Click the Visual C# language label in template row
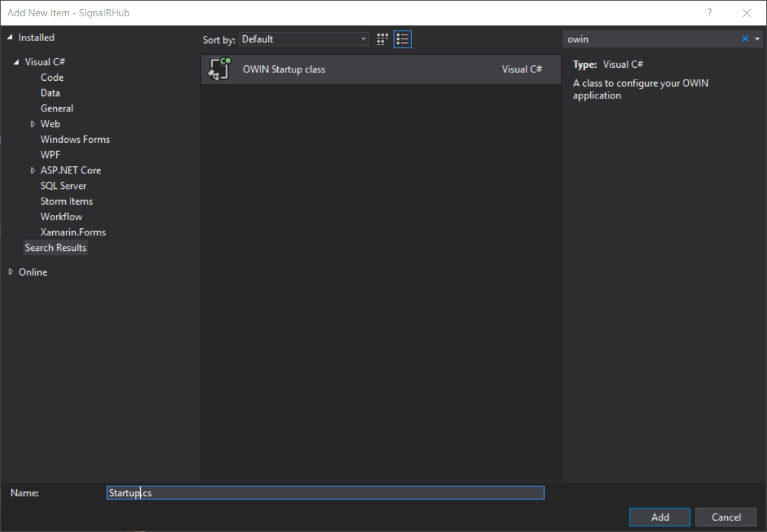 pos(522,69)
